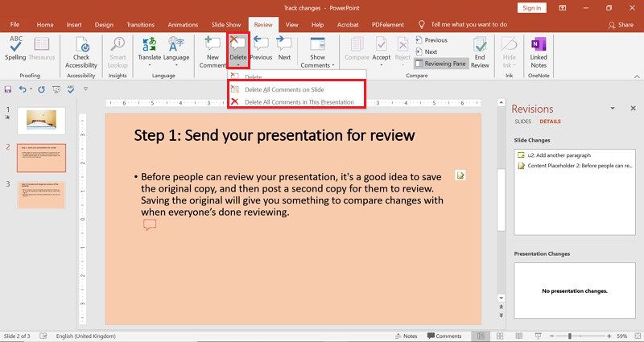The image size is (644, 342).
Task: Toggle the Reviewing Pane
Action: [x=441, y=64]
